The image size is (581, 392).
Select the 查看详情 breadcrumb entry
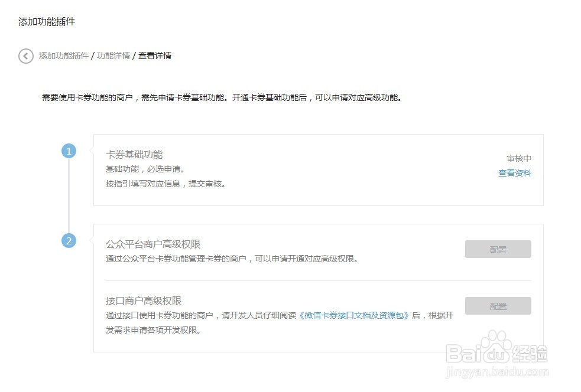click(154, 56)
